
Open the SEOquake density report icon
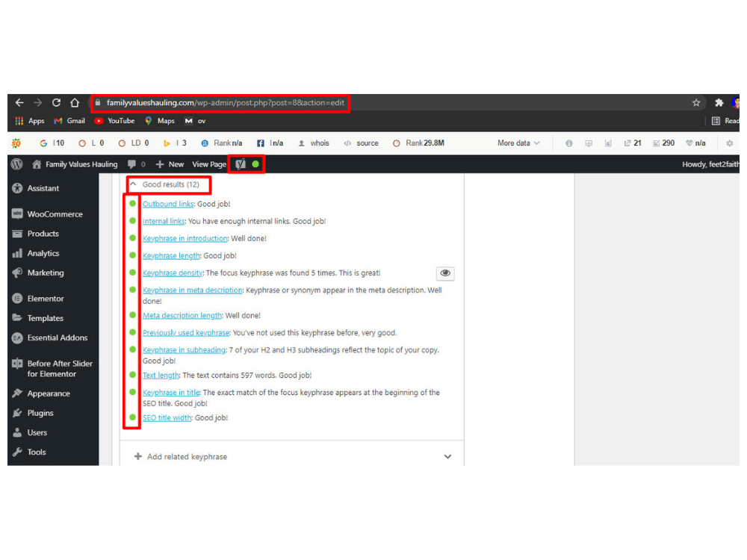(608, 143)
